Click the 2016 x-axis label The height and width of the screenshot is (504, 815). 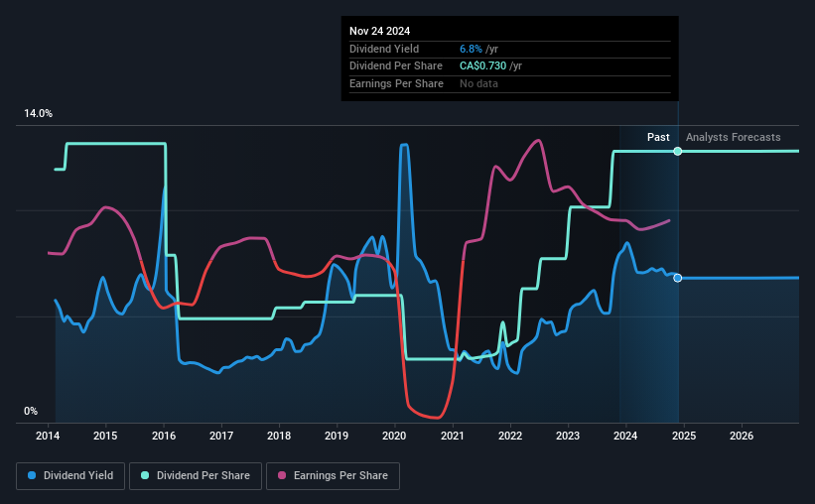[163, 436]
